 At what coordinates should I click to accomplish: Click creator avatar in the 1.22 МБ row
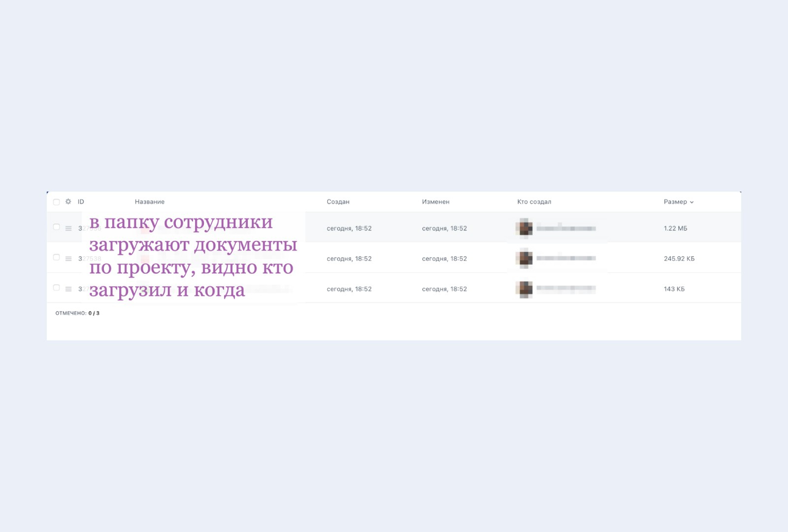525,229
